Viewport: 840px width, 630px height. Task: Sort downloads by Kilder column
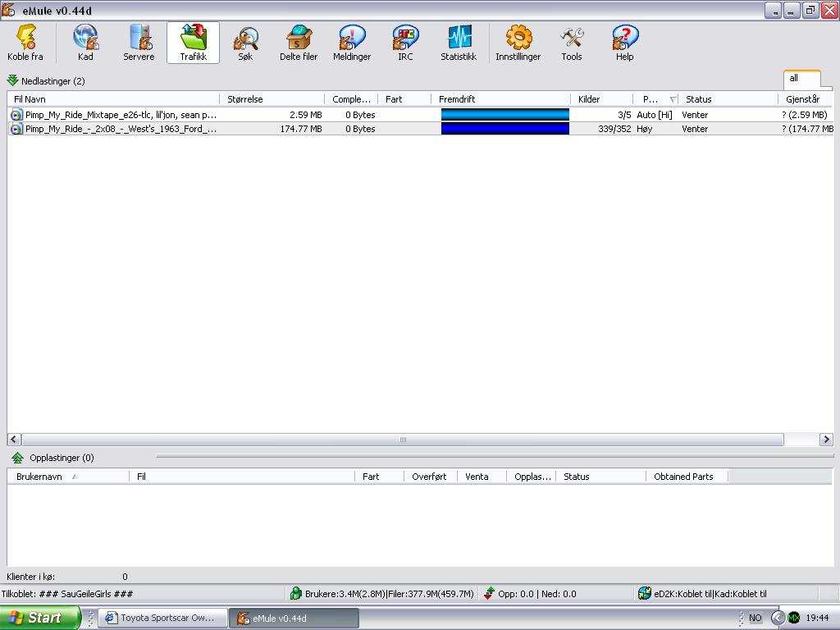point(602,99)
